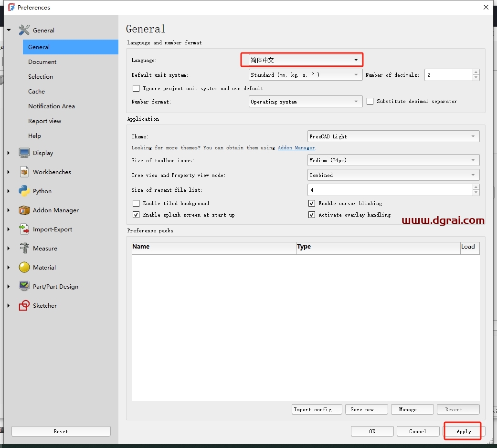
Task: Close the Preferences dialog
Action: click(486, 7)
